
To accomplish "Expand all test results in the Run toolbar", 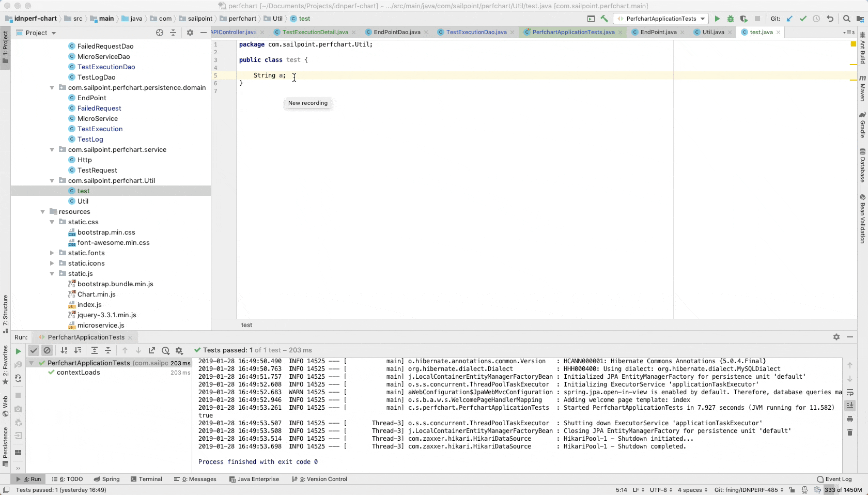I will [x=95, y=350].
